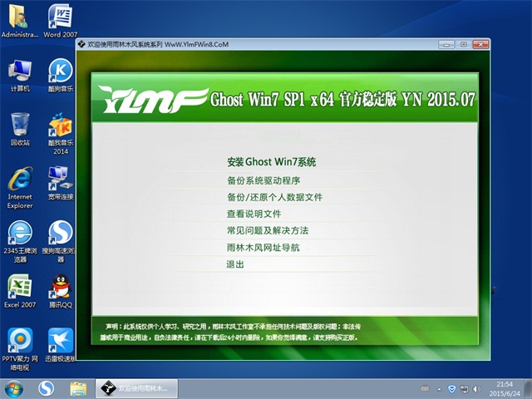
Task: Select 安装Ghost Win7系统 option
Action: (x=271, y=162)
